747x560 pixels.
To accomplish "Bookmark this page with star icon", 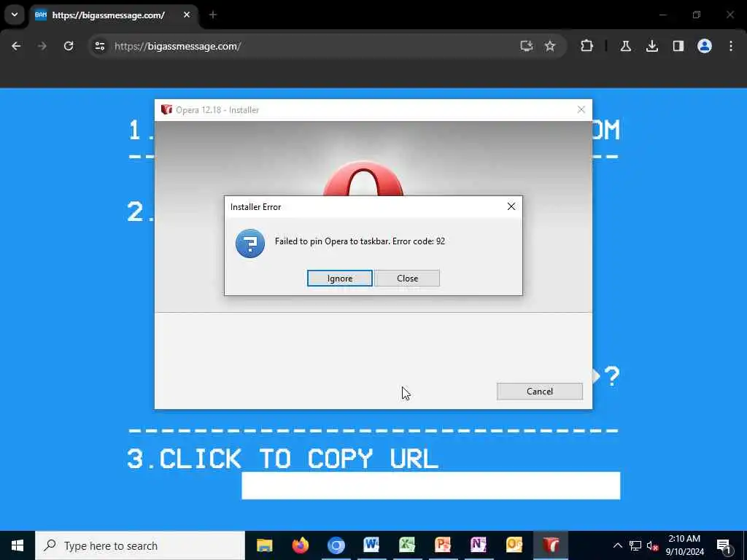I will click(x=550, y=46).
